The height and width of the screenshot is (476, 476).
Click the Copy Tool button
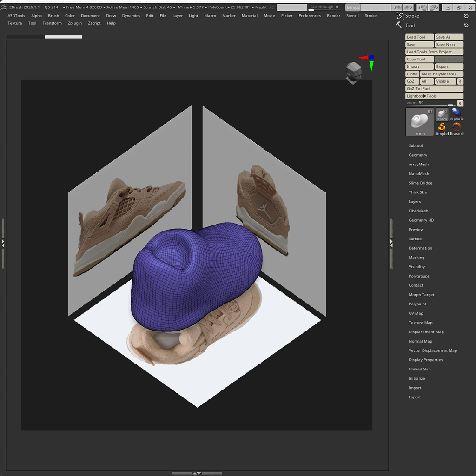click(x=420, y=59)
